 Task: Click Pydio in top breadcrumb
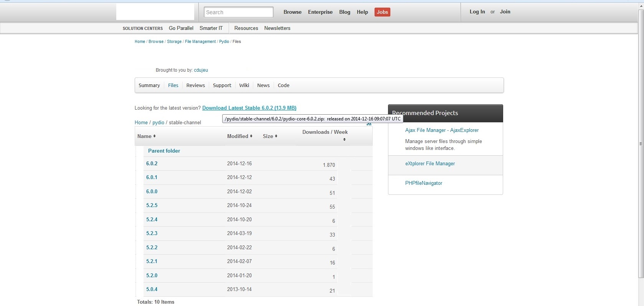[224, 41]
